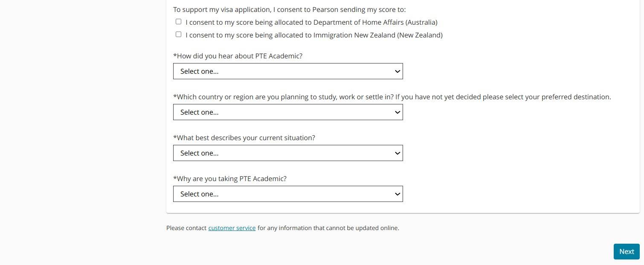Viewport: 644px width, 265px height.
Task: Click the New Zealand consent statement text
Action: 314,35
